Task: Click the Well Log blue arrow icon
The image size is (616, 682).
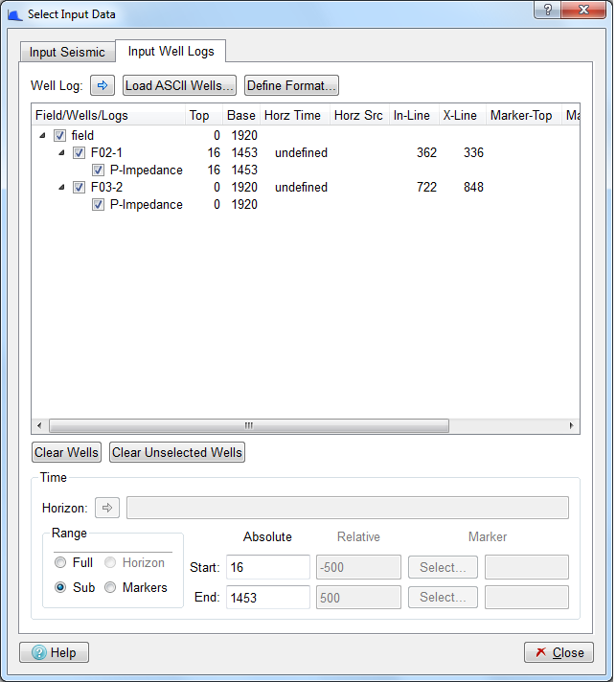Action: (103, 85)
